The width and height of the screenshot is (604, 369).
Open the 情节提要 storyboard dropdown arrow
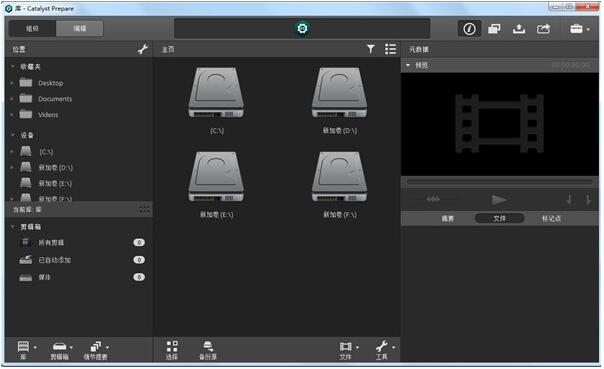pos(108,347)
